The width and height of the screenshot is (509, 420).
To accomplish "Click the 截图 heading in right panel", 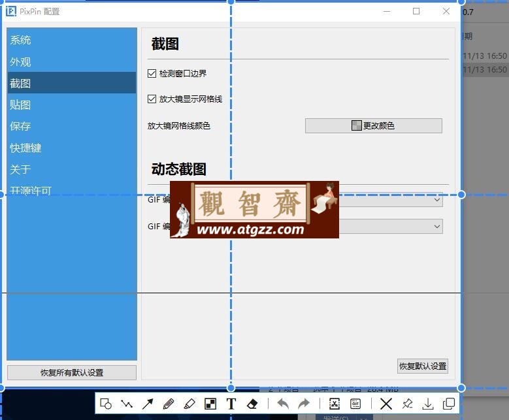I will (165, 44).
